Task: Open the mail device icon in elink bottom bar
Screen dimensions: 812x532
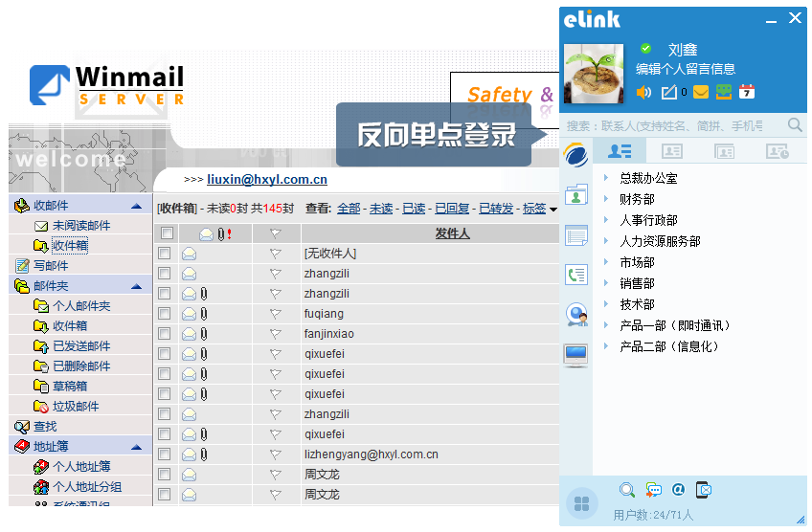Action: (x=703, y=490)
